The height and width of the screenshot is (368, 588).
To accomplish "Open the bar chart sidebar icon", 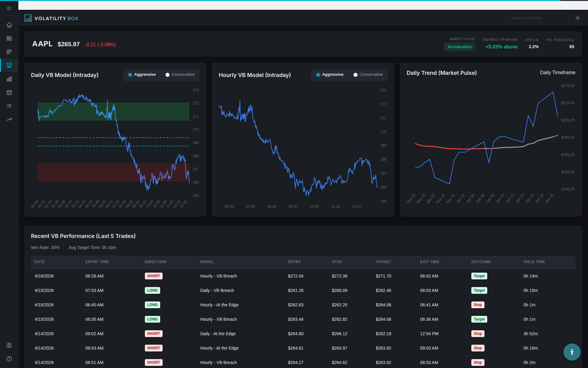I will pos(9,79).
